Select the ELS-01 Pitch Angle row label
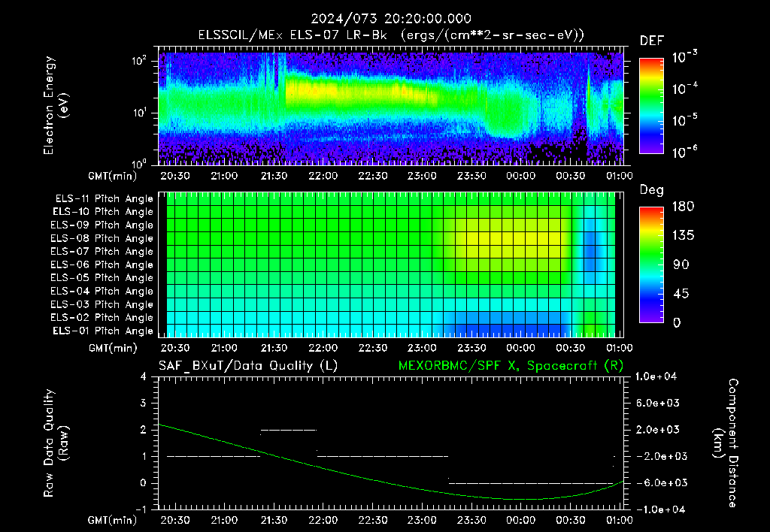The width and height of the screenshot is (770, 532). click(x=103, y=331)
